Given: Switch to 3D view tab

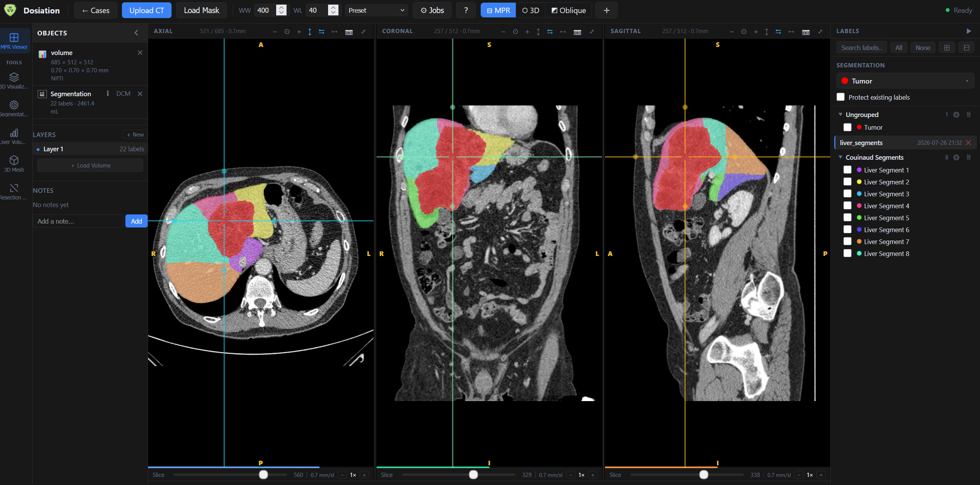Looking at the screenshot, I should 531,10.
